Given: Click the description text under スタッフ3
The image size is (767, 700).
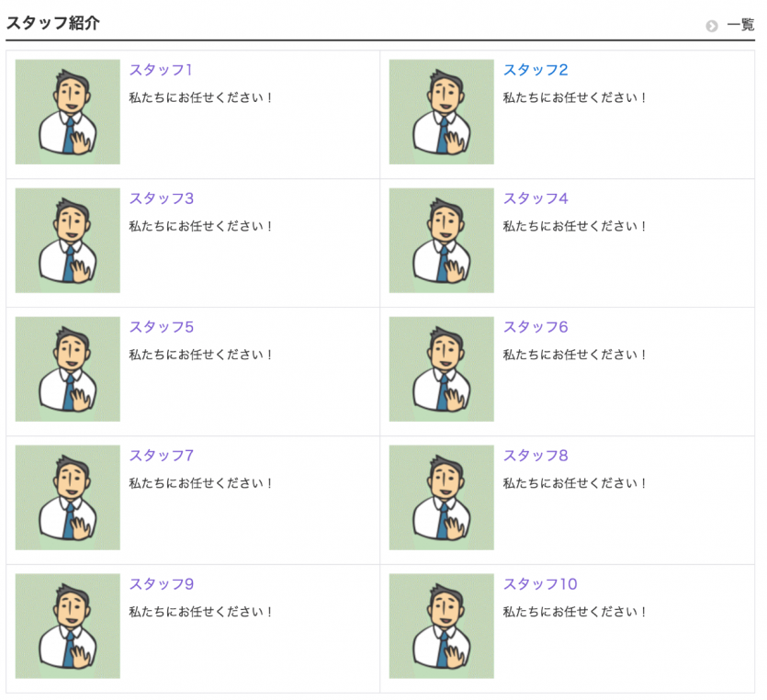Looking at the screenshot, I should 200,227.
